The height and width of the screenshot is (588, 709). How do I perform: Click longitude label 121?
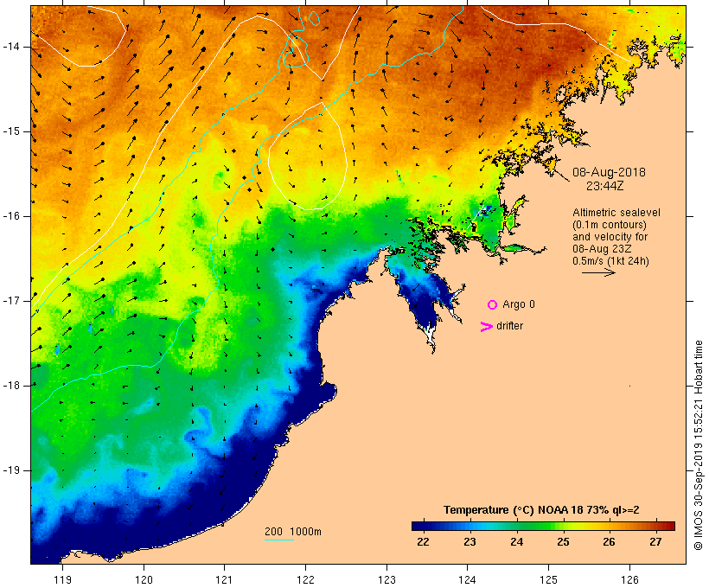click(224, 579)
